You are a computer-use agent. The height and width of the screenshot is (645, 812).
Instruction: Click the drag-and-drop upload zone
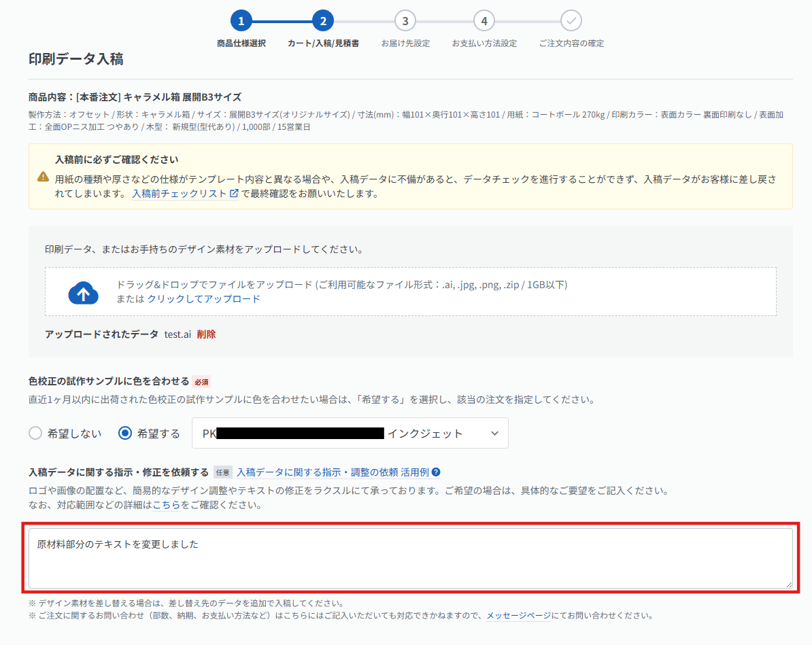(x=411, y=292)
